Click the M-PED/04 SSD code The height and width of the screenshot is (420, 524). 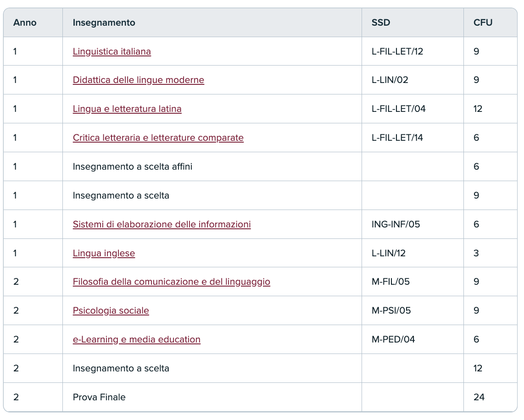[393, 340]
